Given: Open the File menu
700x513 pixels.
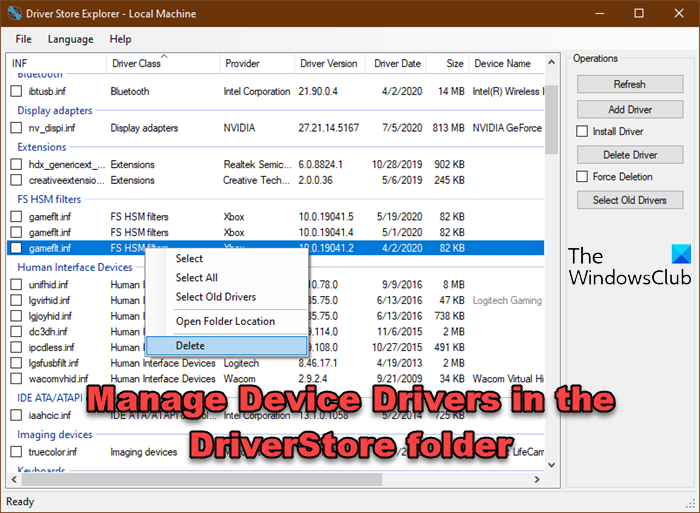Looking at the screenshot, I should pyautogui.click(x=23, y=39).
